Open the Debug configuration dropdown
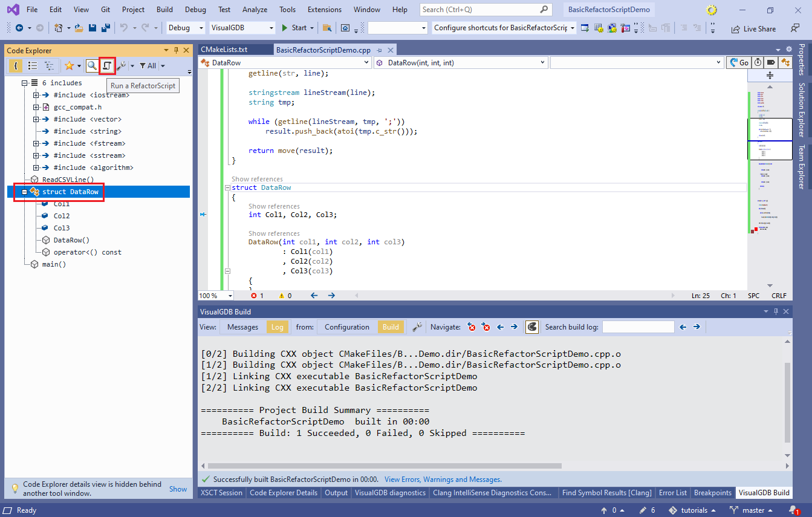 (186, 28)
